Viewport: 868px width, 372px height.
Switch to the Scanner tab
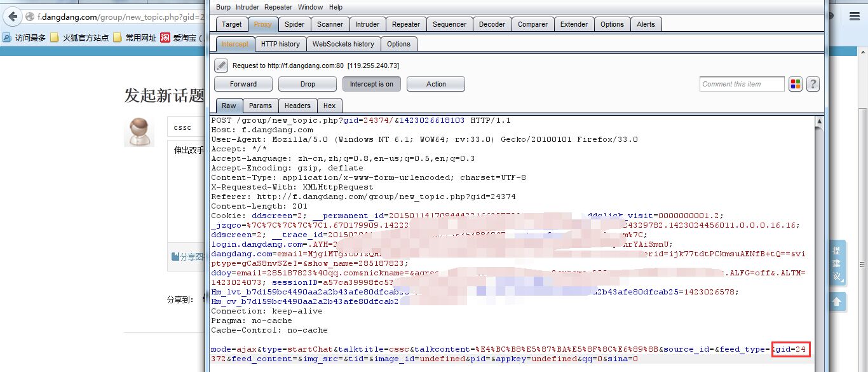[330, 24]
